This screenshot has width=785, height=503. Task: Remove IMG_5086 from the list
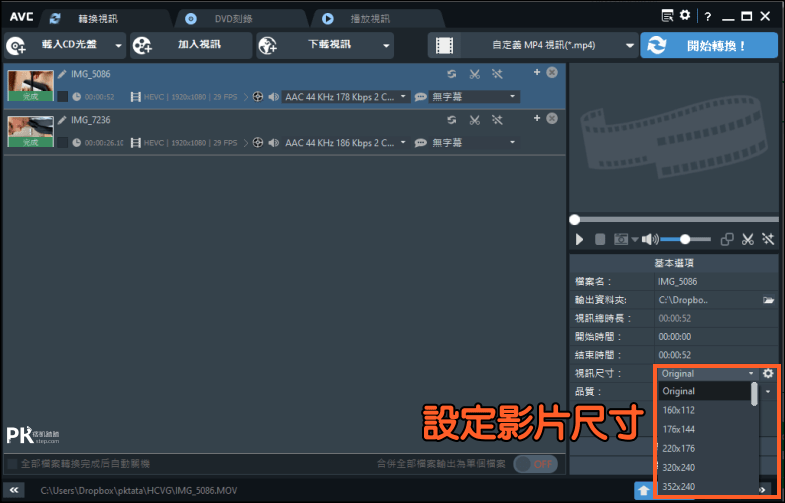tap(552, 73)
